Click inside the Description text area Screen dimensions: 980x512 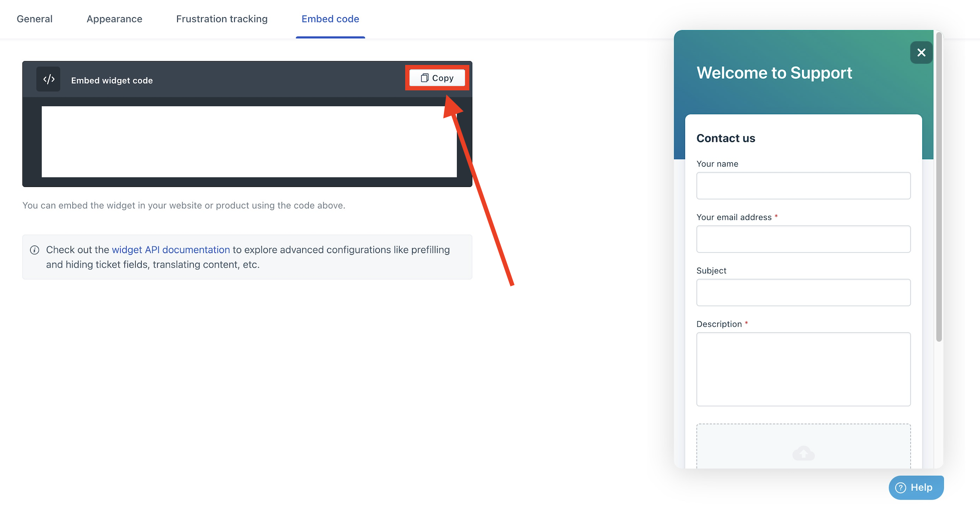pos(803,369)
